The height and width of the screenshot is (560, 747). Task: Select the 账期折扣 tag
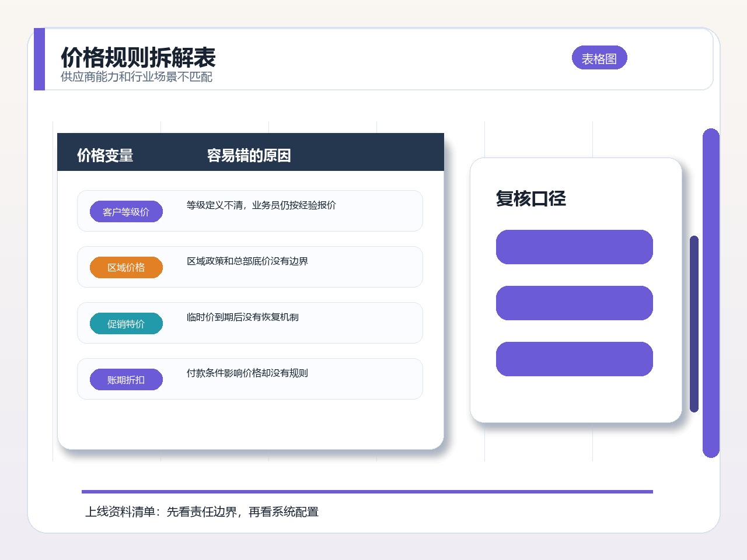[126, 380]
